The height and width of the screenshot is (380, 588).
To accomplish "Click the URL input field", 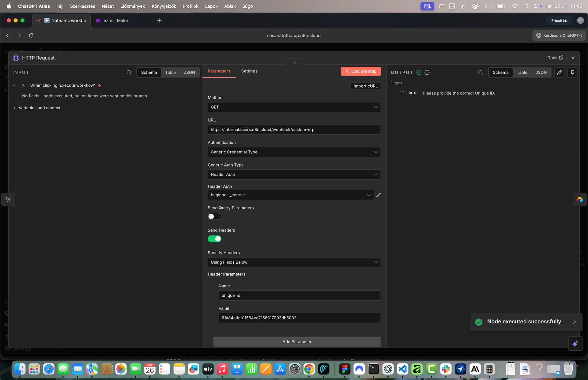I will [x=294, y=130].
